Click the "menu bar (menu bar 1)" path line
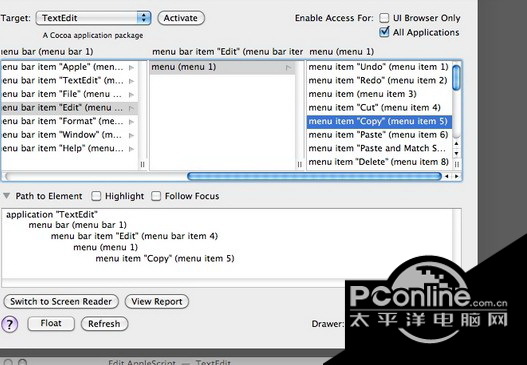 (x=78, y=225)
